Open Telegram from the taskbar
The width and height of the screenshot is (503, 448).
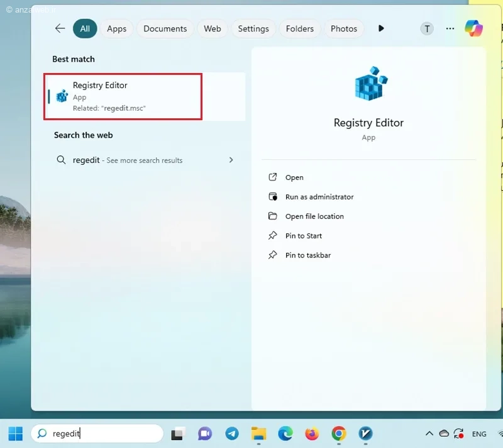pyautogui.click(x=231, y=434)
